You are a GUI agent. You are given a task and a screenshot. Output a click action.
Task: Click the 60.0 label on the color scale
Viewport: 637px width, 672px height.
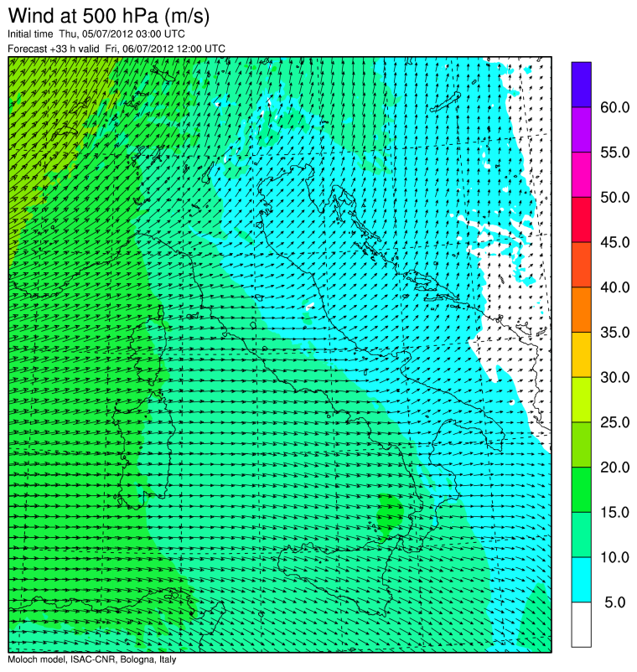point(614,107)
